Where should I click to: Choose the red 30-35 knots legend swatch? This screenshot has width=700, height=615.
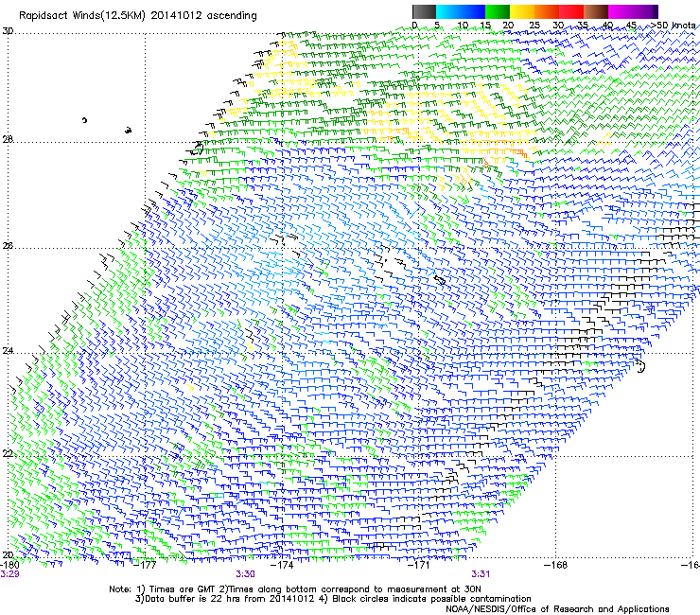[x=571, y=11]
